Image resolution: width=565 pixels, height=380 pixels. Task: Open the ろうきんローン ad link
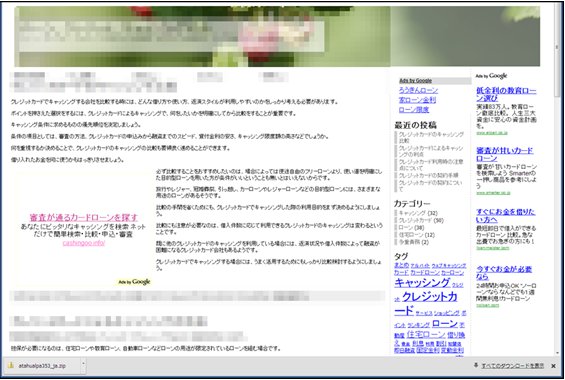418,90
